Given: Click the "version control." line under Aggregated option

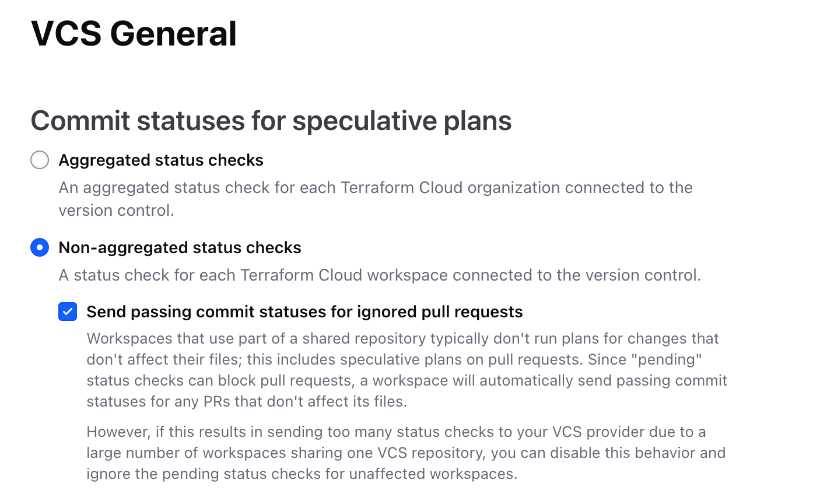Looking at the screenshot, I should click(x=116, y=210).
